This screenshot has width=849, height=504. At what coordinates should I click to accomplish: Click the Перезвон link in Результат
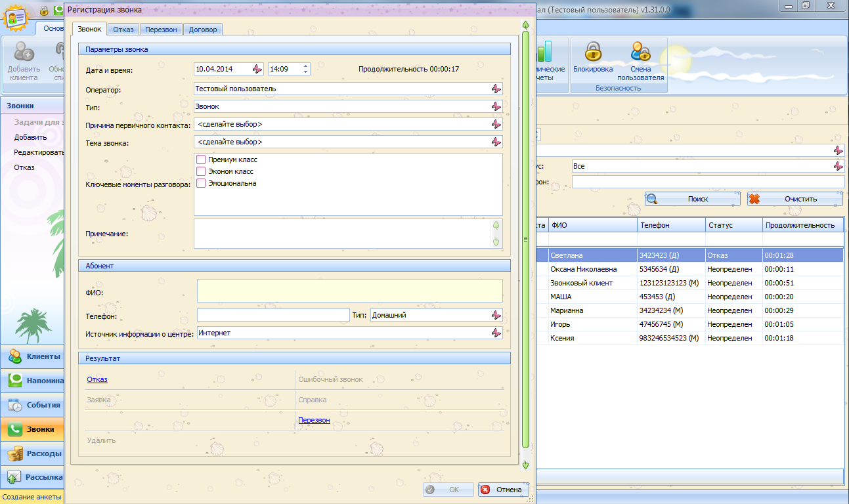(314, 420)
